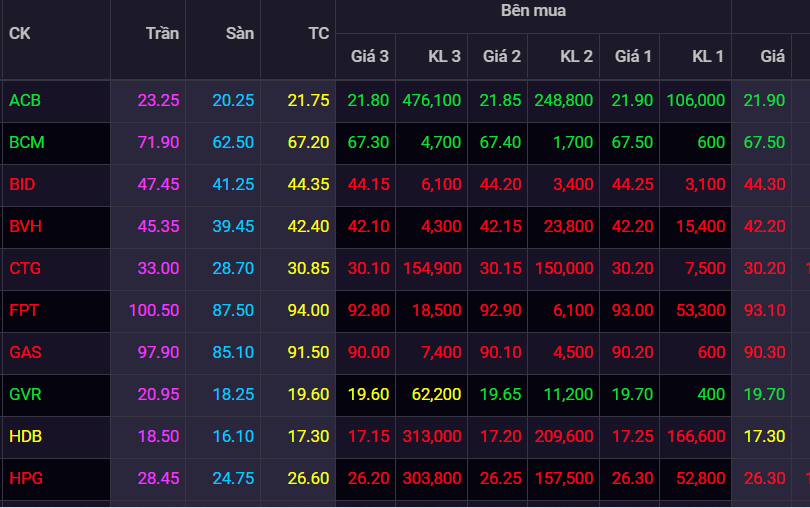Viewport: 810px width, 508px height.
Task: Open the GVR ticker
Action: tap(25, 394)
